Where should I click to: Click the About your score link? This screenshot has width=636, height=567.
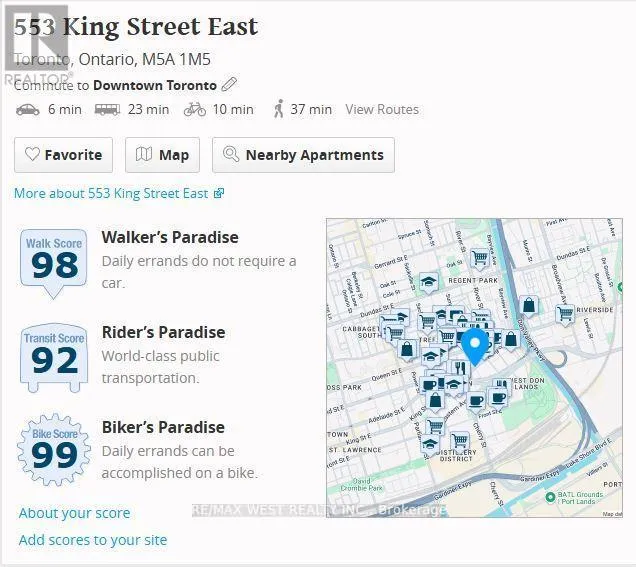pyautogui.click(x=74, y=513)
